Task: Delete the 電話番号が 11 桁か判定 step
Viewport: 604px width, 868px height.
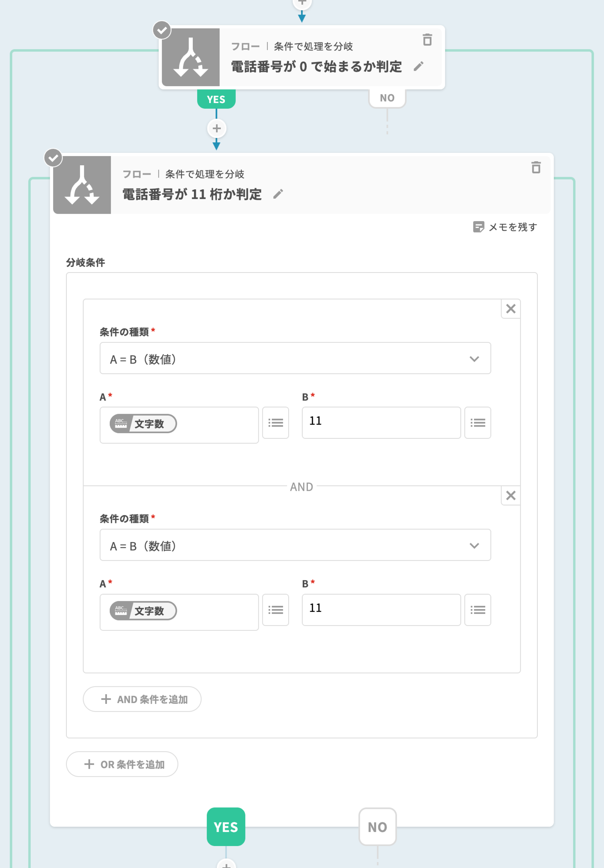Action: (536, 167)
